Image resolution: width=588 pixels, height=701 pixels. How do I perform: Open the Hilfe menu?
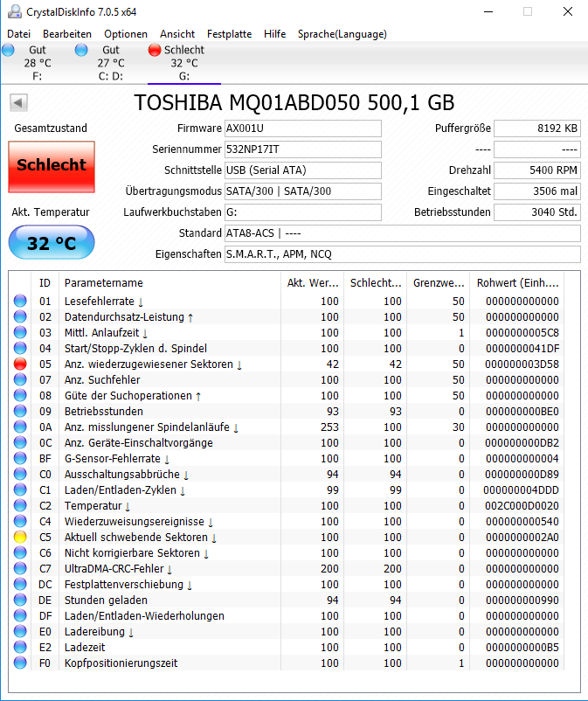pos(275,34)
